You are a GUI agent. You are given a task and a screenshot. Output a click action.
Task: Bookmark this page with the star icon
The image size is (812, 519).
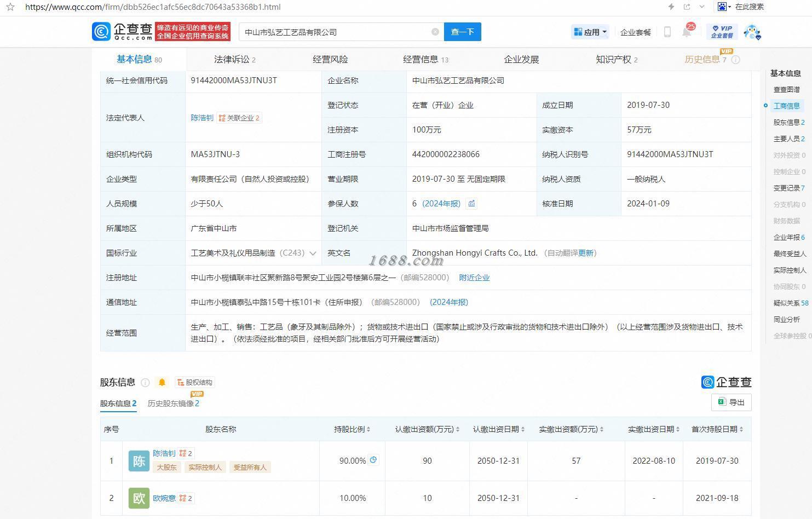pos(10,7)
